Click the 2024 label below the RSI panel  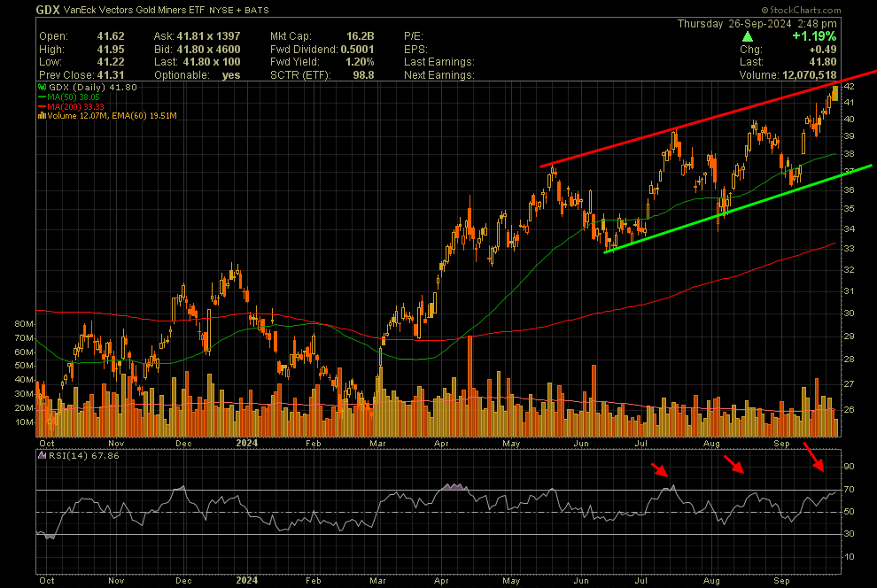(x=246, y=580)
